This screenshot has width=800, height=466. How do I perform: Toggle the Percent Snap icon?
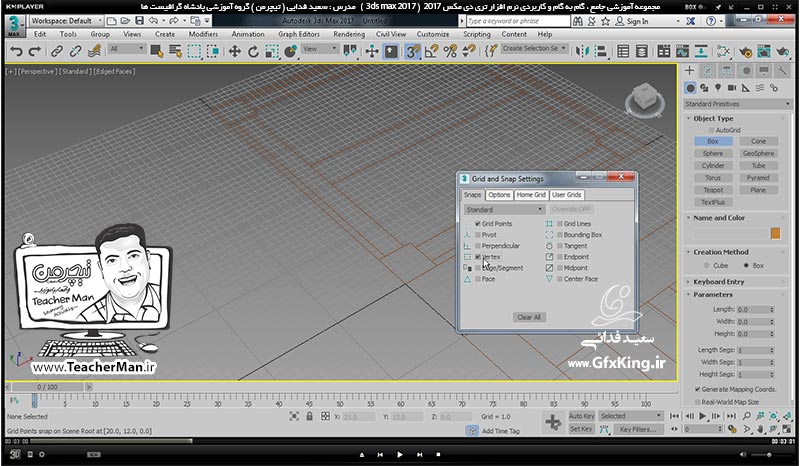pyautogui.click(x=450, y=51)
